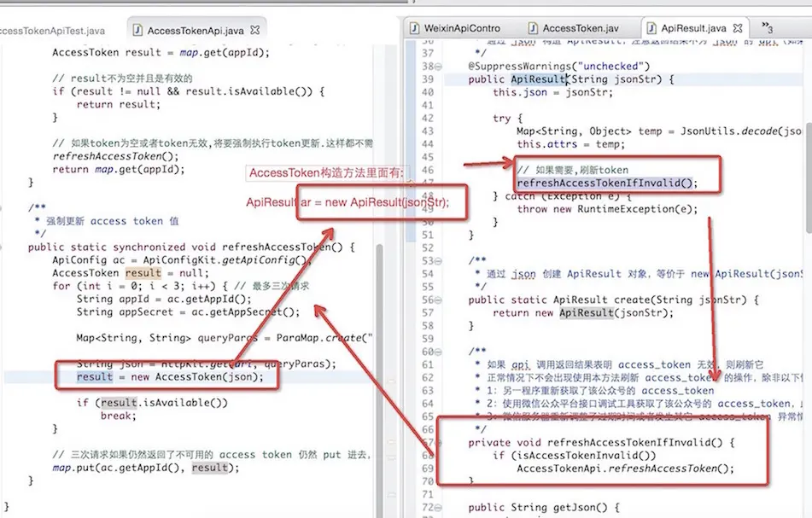Click the @SuppressWarnings("unchecked") annotation
The width and height of the screenshot is (812, 518).
point(558,67)
